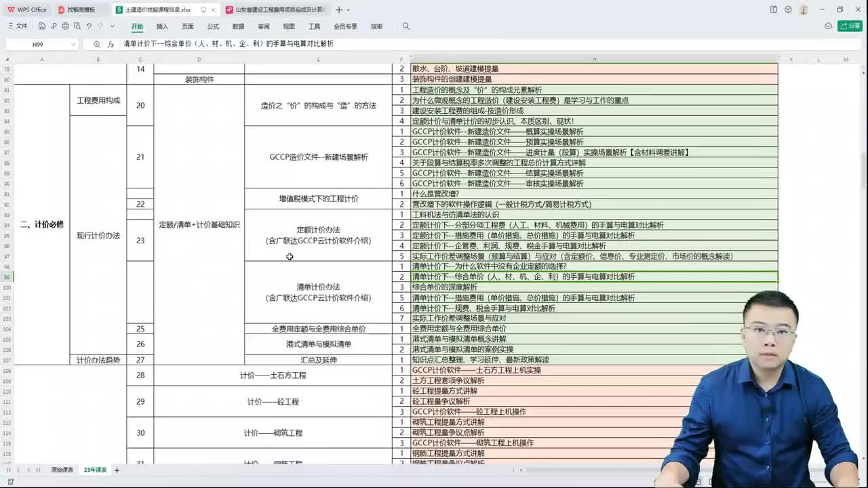Image resolution: width=868 pixels, height=488 pixels.
Task: Select cell GCCP造价文件--新建场景解析
Action: 319,157
